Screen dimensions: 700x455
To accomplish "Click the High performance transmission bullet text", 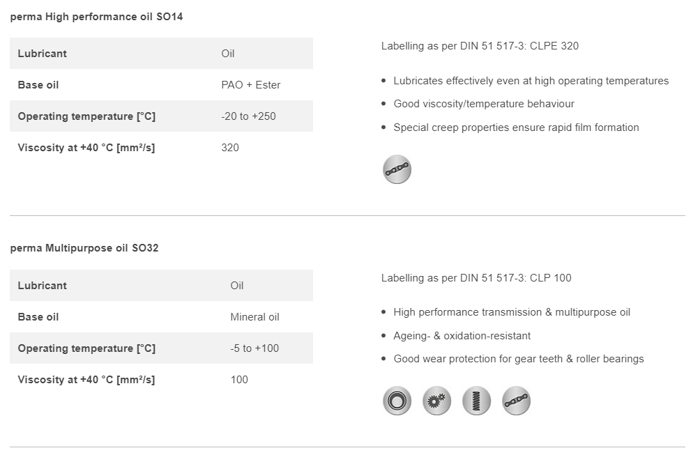I will (512, 312).
